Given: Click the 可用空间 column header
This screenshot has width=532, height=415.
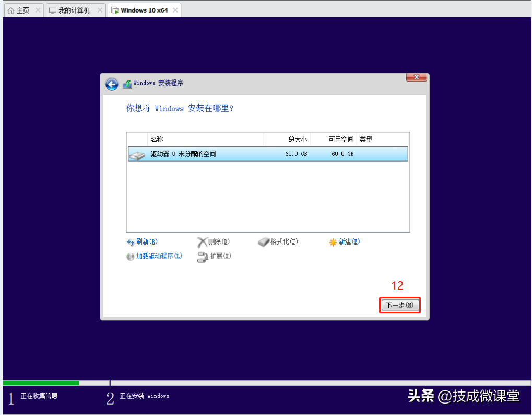Looking at the screenshot, I should [334, 139].
